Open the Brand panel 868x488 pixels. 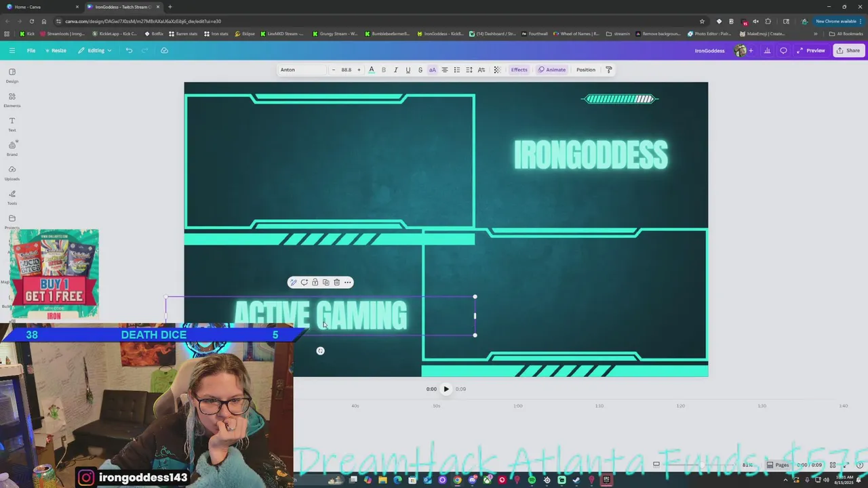[12, 148]
